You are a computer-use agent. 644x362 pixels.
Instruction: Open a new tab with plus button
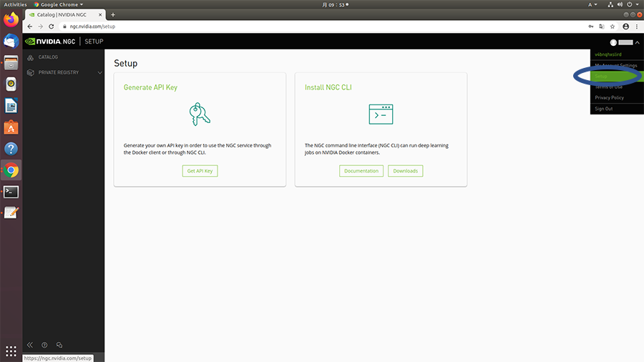(113, 15)
